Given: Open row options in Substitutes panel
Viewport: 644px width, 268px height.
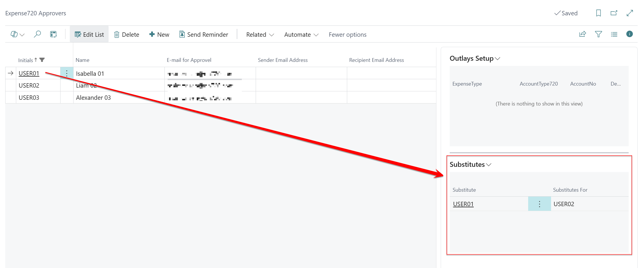Looking at the screenshot, I should pos(539,204).
